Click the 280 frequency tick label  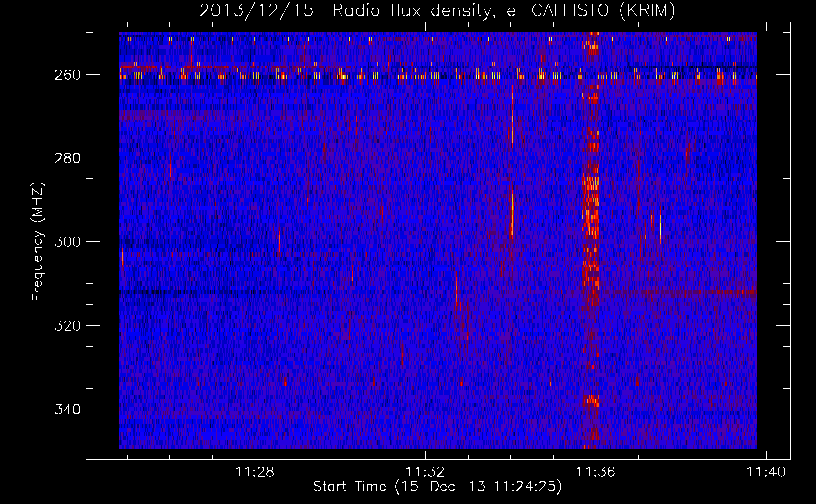[67, 158]
